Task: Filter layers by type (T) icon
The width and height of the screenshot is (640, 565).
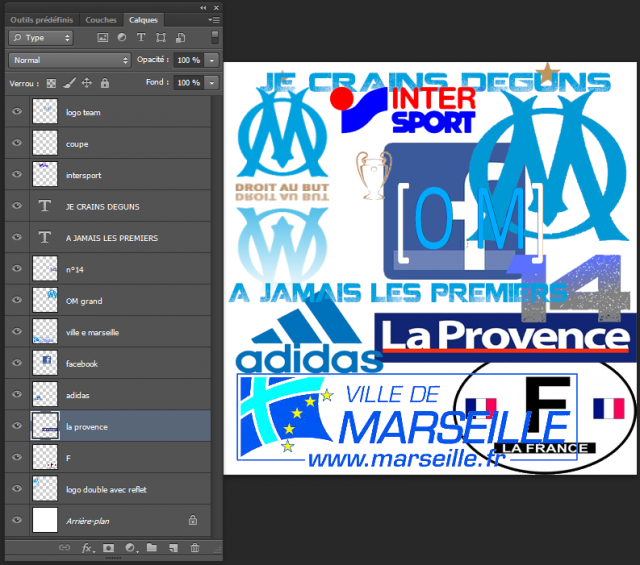Action: click(141, 38)
